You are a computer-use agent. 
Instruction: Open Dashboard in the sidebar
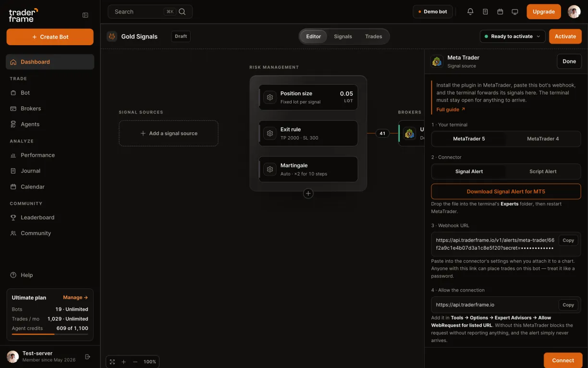click(50, 62)
